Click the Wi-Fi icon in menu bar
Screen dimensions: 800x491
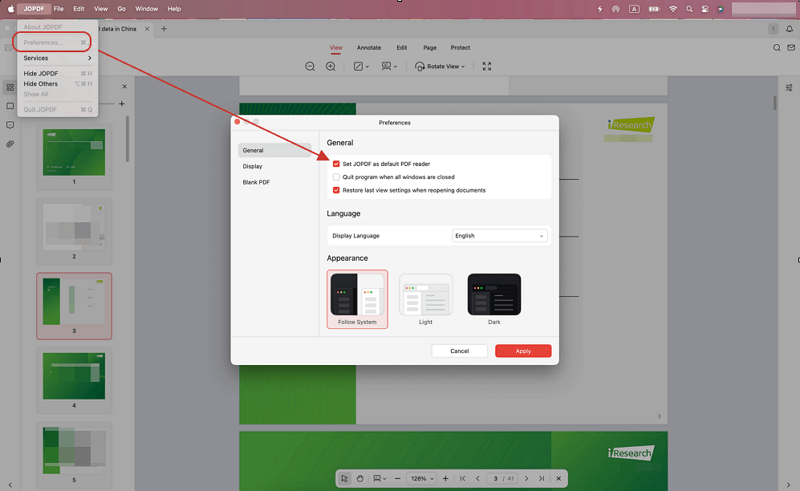(x=673, y=9)
